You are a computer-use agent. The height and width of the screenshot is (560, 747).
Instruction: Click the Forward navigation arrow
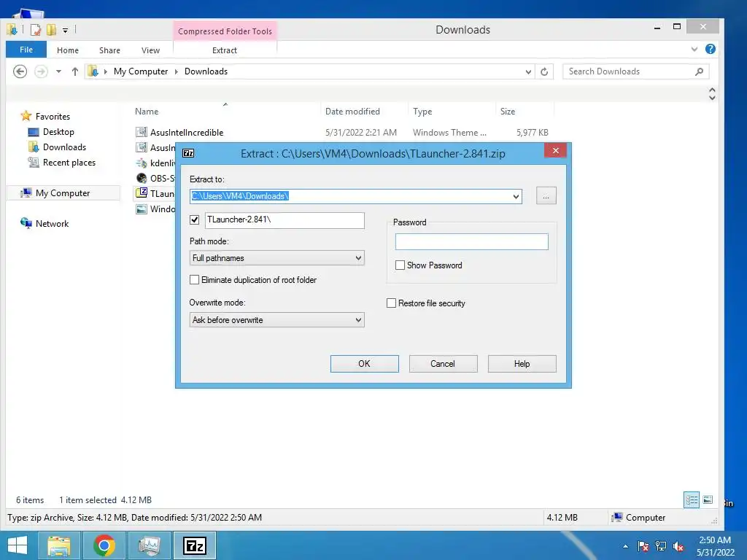pos(41,71)
